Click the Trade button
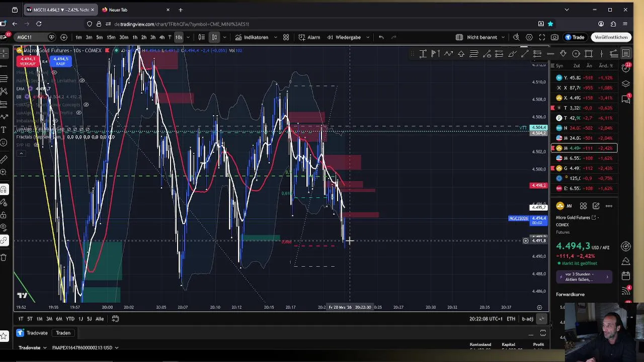 (x=575, y=37)
